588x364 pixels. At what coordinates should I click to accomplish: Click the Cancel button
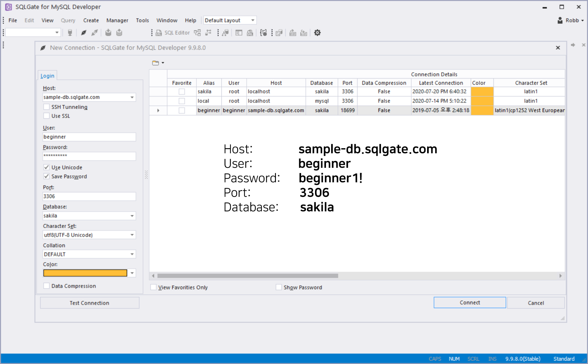536,303
